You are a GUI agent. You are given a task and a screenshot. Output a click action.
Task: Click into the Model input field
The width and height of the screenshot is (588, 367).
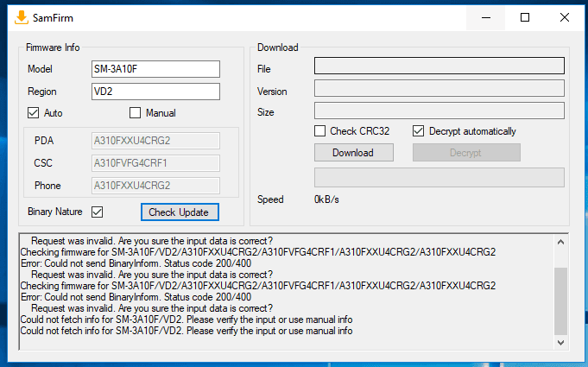[155, 69]
